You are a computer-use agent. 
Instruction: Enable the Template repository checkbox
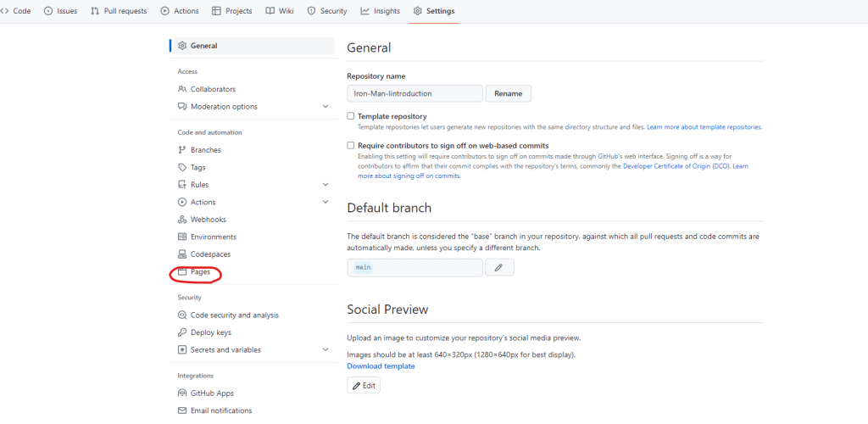pos(350,116)
